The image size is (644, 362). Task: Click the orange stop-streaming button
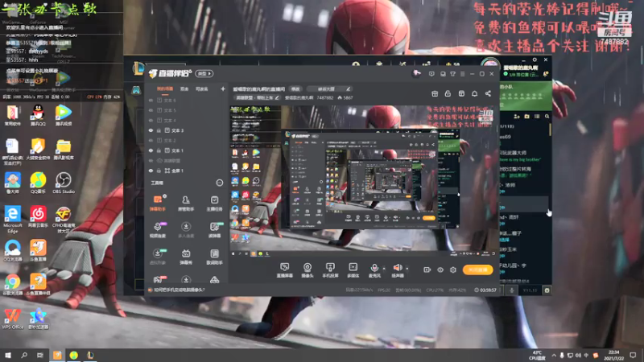pos(477,269)
